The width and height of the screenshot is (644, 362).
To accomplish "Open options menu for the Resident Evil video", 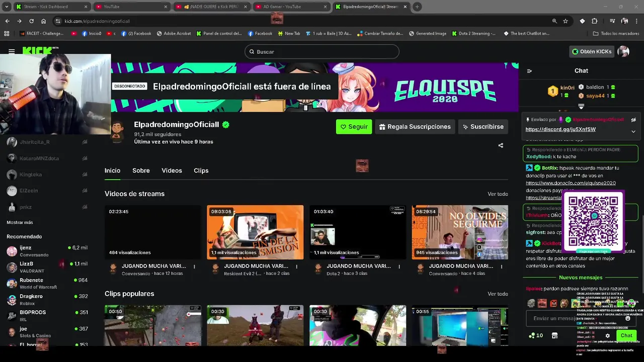I will (x=296, y=266).
